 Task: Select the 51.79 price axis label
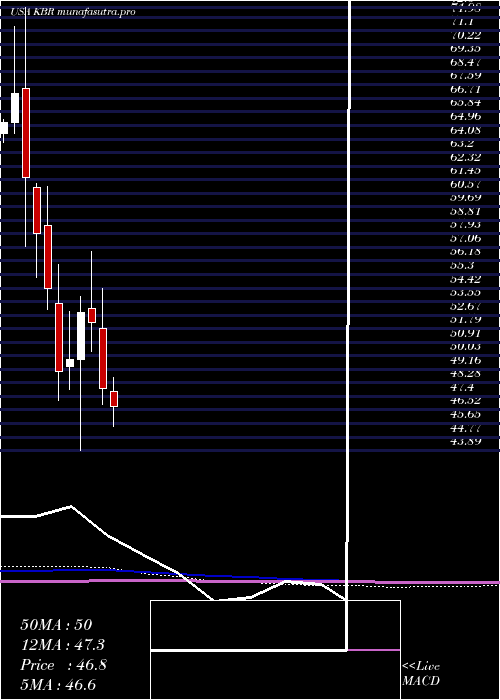tap(467, 321)
